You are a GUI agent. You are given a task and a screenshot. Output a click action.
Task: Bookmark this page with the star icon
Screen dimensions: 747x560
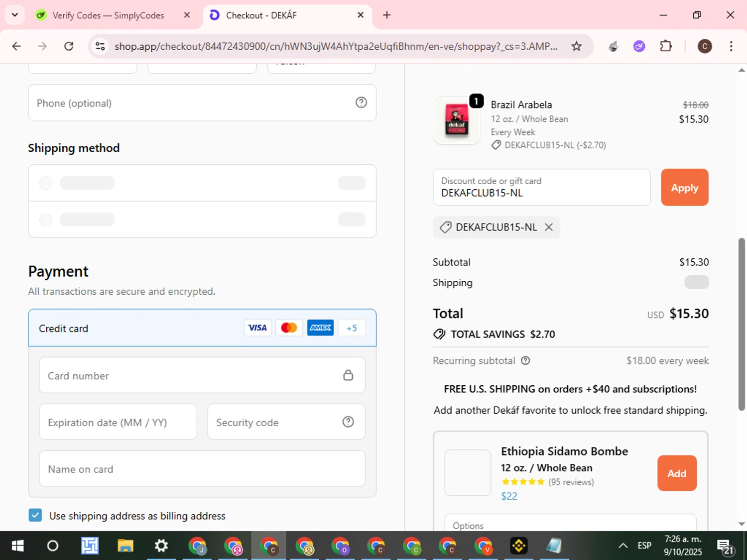576,46
